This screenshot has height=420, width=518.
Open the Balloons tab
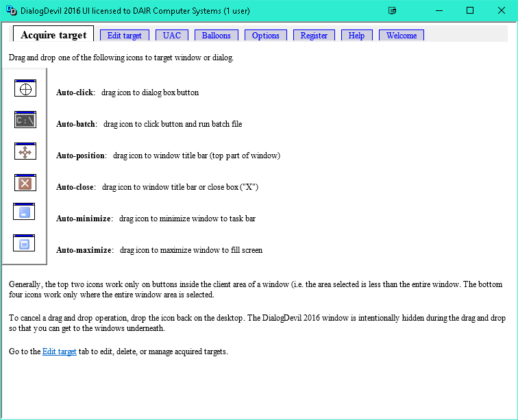point(217,36)
